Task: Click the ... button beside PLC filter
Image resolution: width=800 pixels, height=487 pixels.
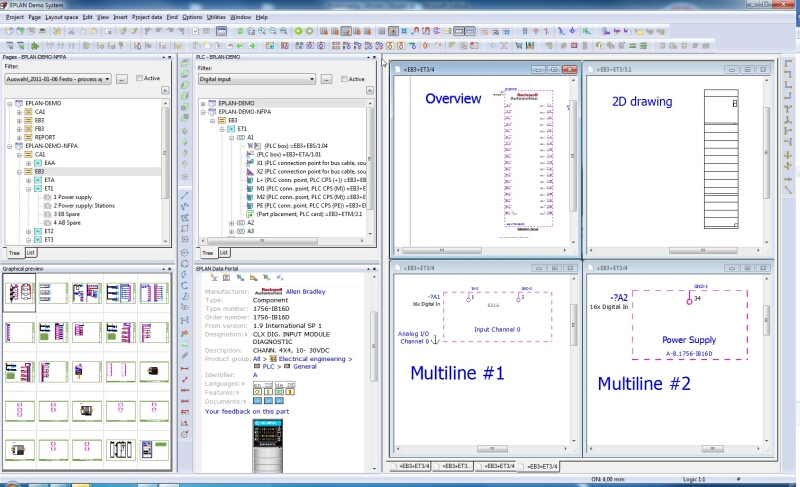Action: [327, 79]
